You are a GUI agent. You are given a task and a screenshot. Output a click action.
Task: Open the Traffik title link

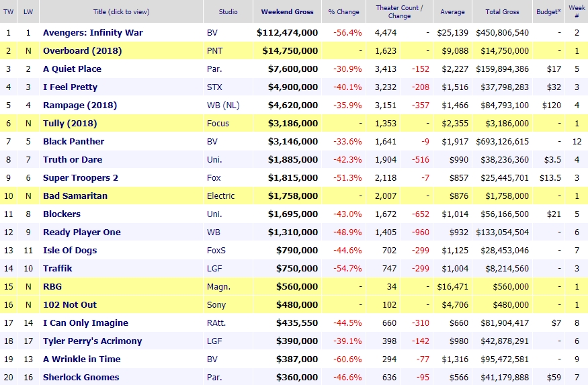coord(57,268)
